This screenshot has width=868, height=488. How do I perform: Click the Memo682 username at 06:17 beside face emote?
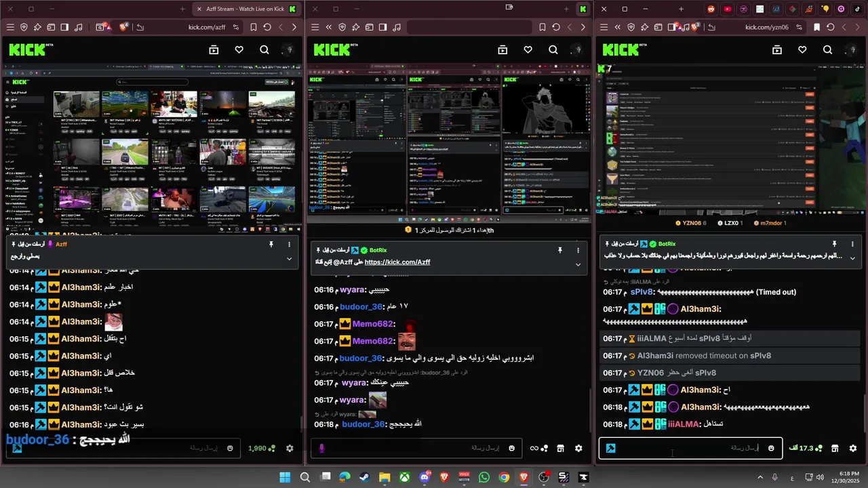click(x=373, y=341)
